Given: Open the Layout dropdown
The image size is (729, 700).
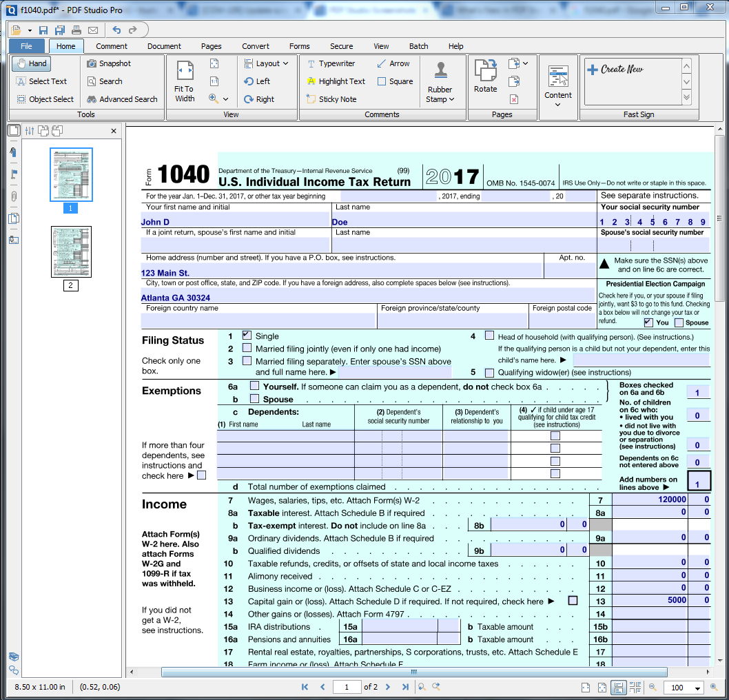Looking at the screenshot, I should click(267, 63).
